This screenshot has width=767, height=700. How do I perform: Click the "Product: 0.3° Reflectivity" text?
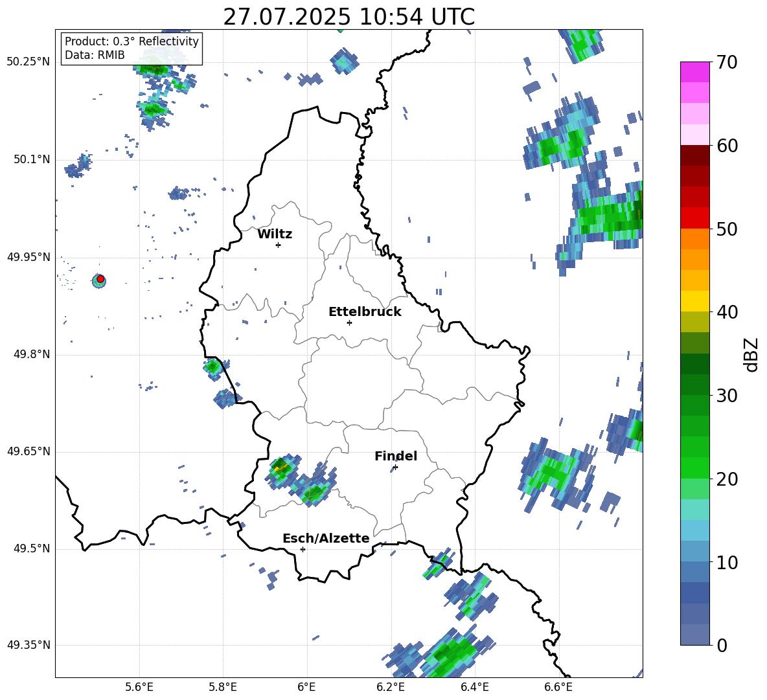(132, 41)
